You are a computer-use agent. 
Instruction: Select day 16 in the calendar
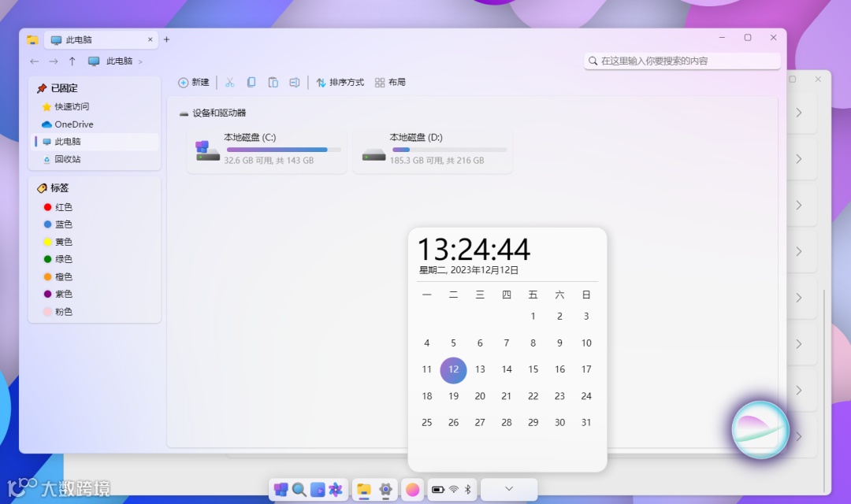point(559,370)
